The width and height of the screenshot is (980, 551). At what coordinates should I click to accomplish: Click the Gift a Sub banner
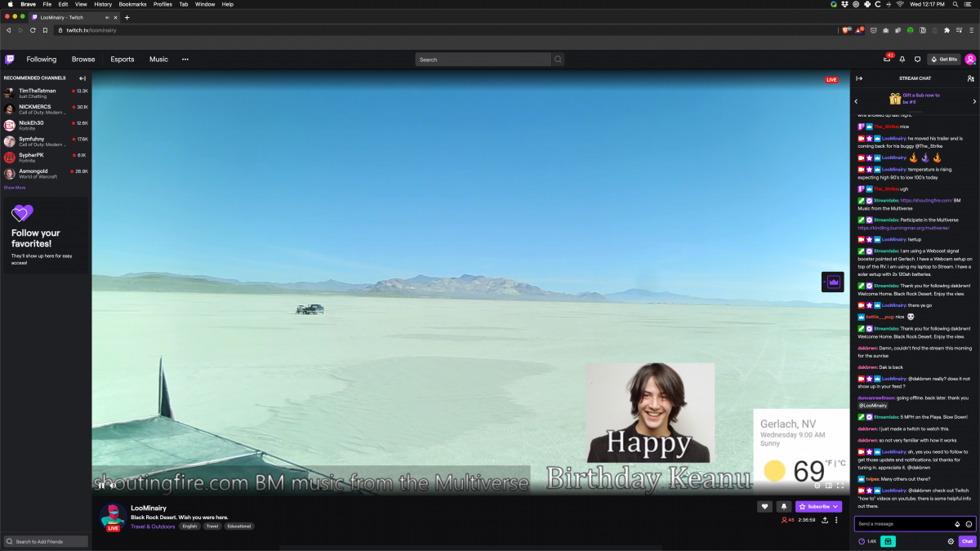[915, 99]
